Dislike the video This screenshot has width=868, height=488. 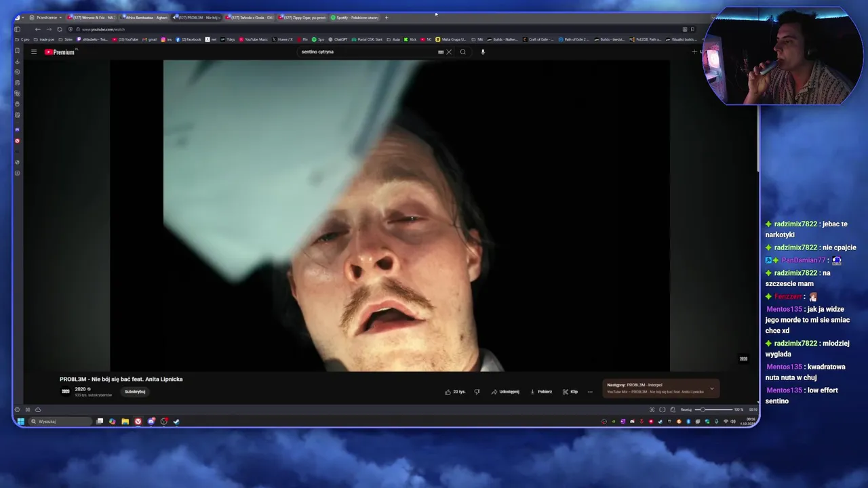click(x=477, y=392)
